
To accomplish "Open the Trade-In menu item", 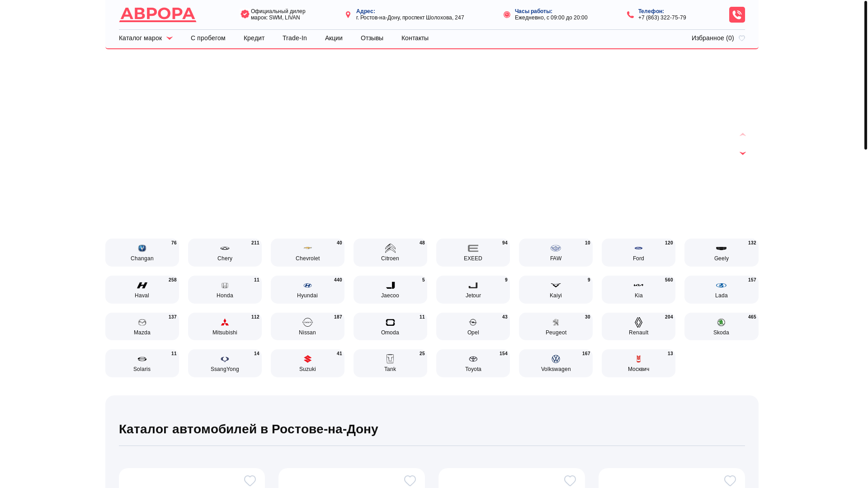I will (295, 38).
